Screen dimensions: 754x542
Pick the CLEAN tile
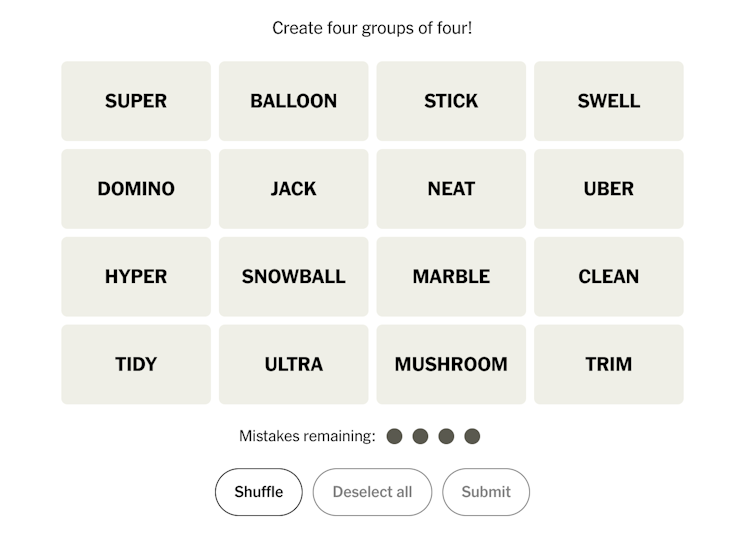point(608,277)
